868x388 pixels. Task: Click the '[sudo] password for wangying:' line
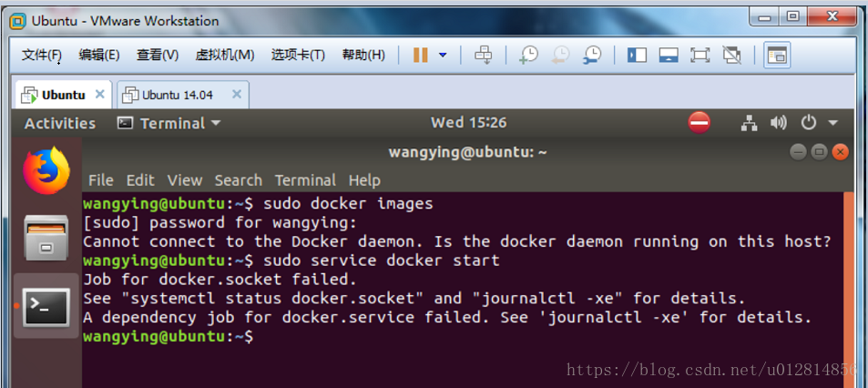(x=220, y=222)
